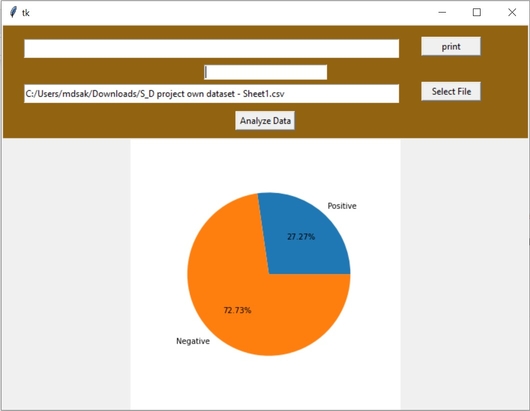Screen dimensions: 530x411
Task: Click the small centered entry field
Action: coord(266,72)
